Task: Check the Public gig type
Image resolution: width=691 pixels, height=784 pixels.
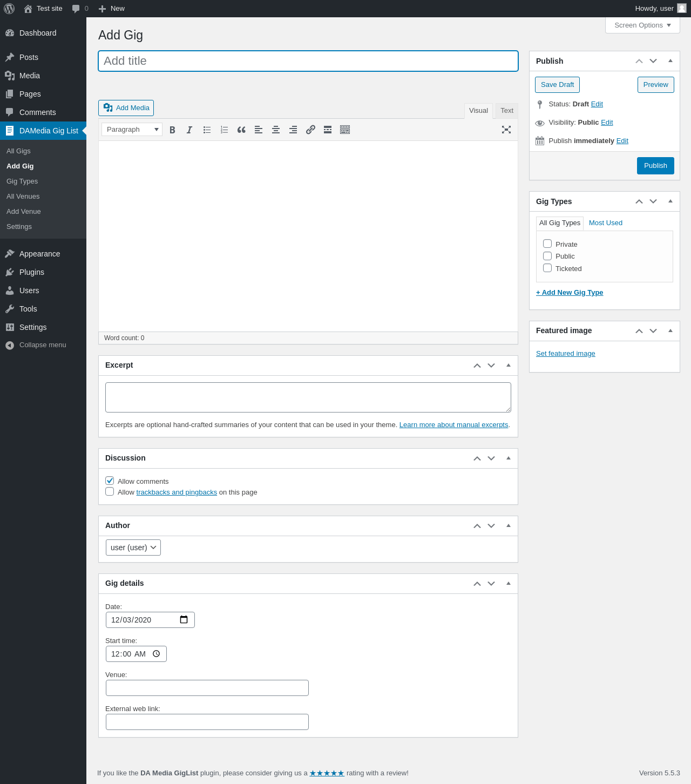Action: [547, 256]
